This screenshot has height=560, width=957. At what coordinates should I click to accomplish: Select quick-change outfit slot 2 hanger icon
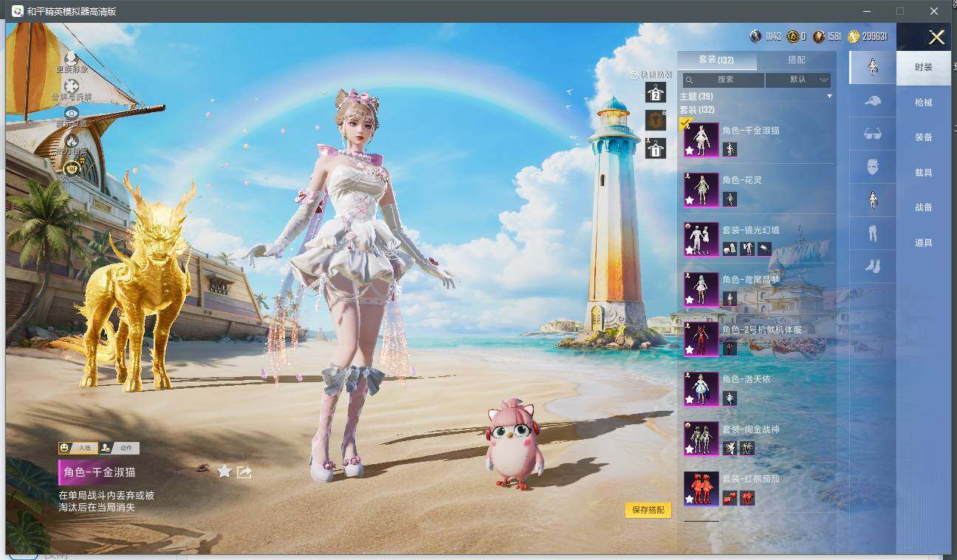point(656,92)
